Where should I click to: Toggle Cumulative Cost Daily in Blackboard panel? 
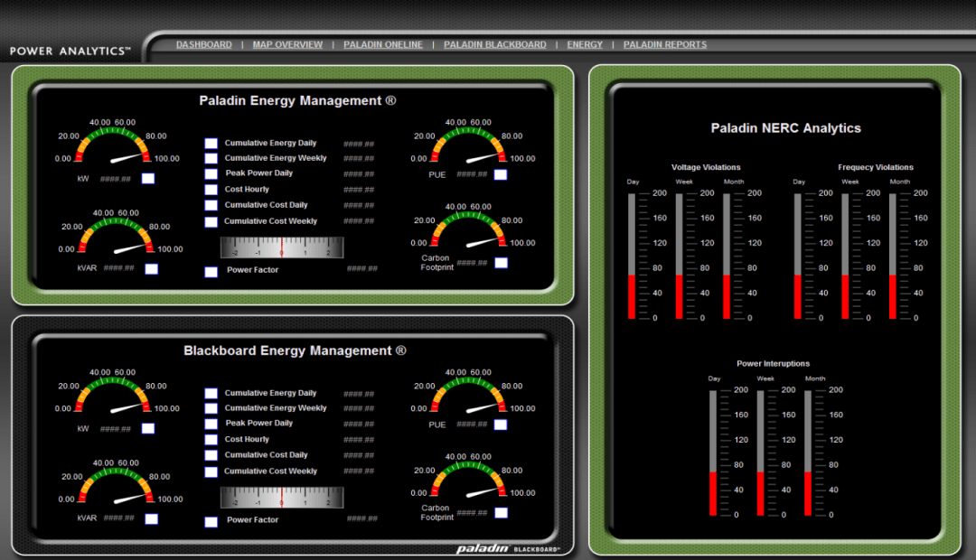pyautogui.click(x=211, y=455)
